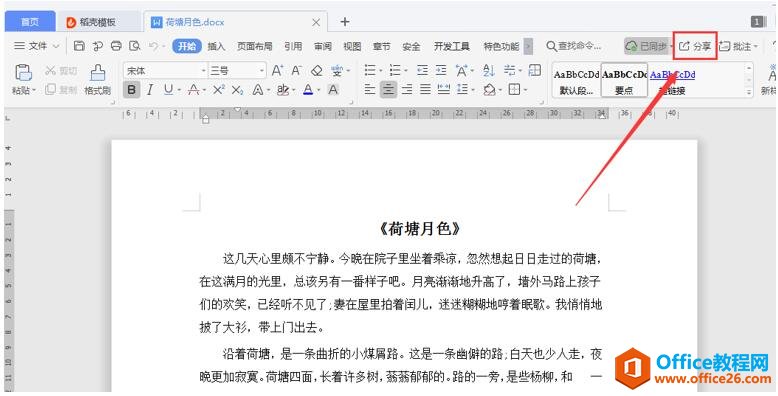This screenshot has height=396, width=778.
Task: Toggle Center alignment button
Action: coord(389,89)
